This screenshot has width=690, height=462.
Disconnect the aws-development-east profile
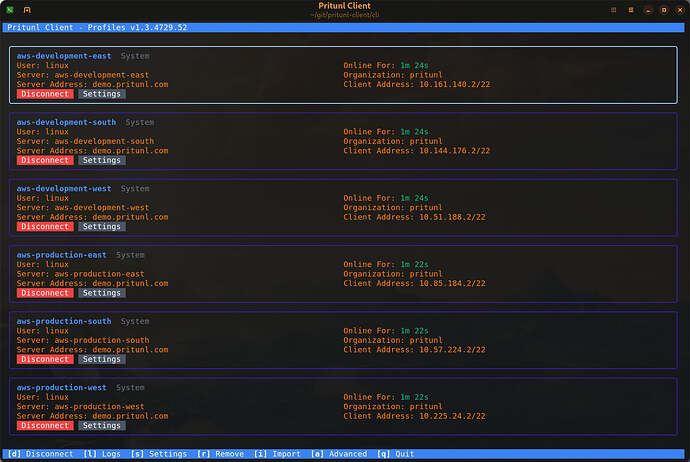45,94
